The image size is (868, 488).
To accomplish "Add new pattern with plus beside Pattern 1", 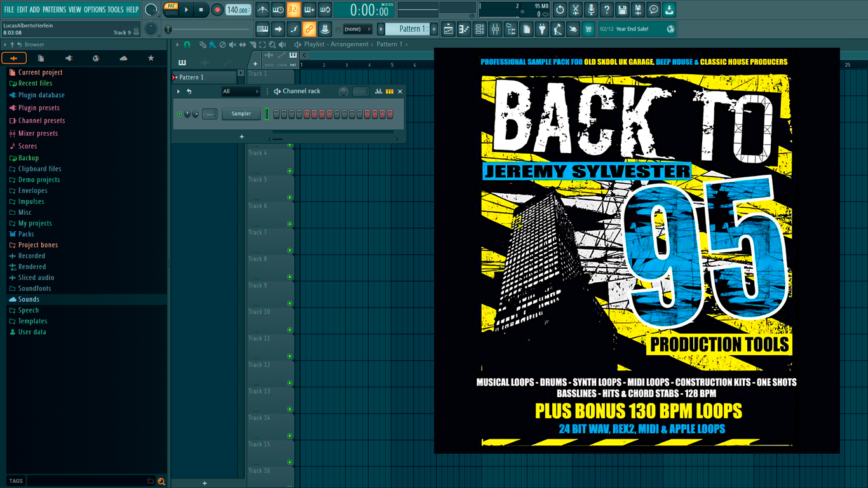I will pos(434,29).
